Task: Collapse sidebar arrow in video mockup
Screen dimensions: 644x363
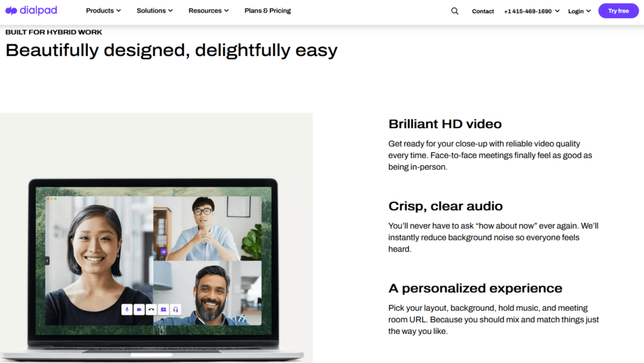Action: (47, 260)
